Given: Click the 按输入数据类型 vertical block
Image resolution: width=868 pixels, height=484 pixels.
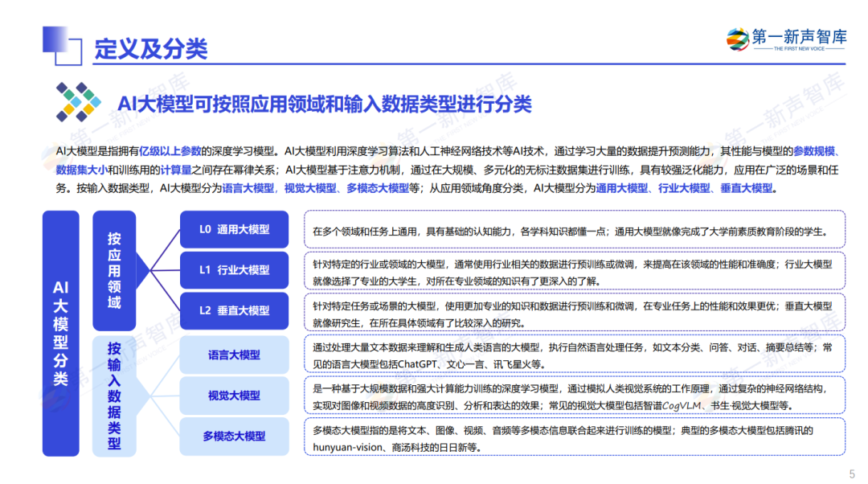Looking at the screenshot, I should (115, 396).
